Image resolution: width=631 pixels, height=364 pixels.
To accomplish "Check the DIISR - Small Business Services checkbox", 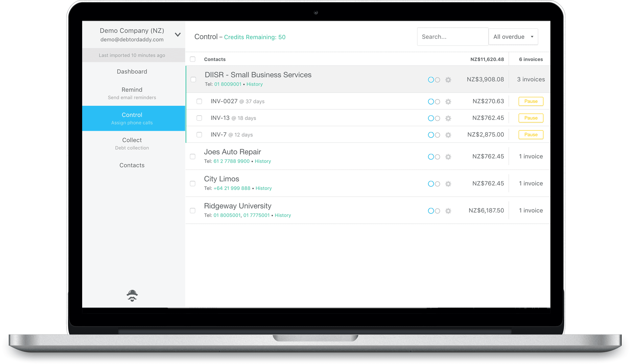I will (193, 80).
